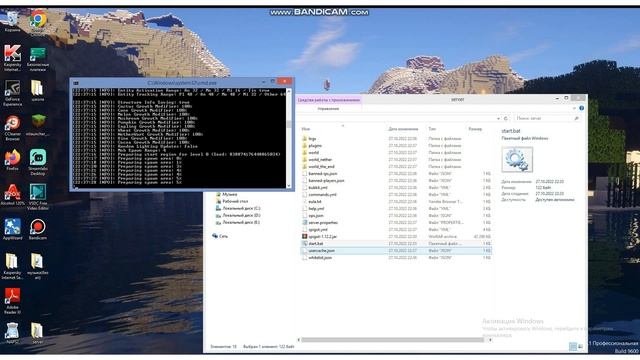This screenshot has height=360, width=640.
Task: Switch Explorer to details view button
Action: point(573,347)
